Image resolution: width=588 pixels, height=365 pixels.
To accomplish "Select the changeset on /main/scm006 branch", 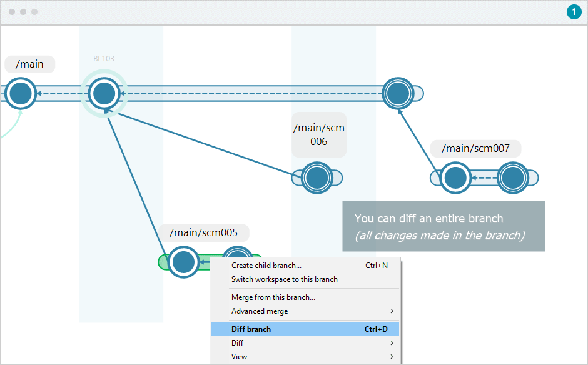I will (x=317, y=177).
